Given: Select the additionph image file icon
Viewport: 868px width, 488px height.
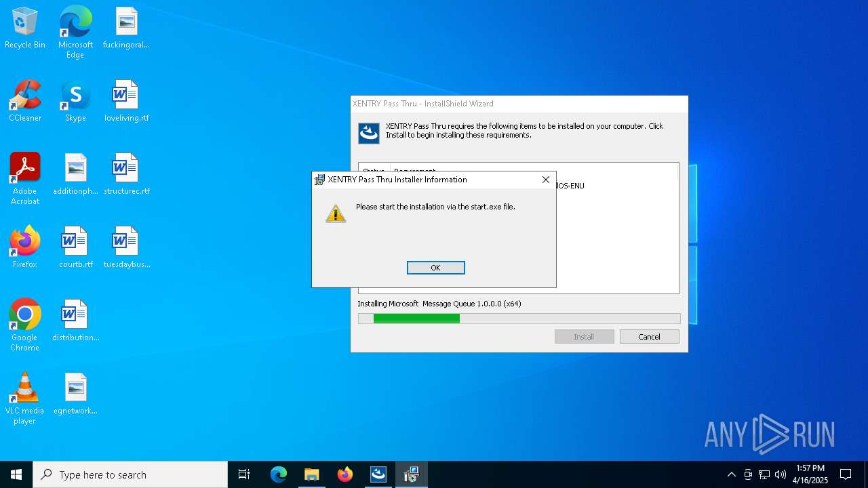Looking at the screenshot, I should click(x=75, y=175).
